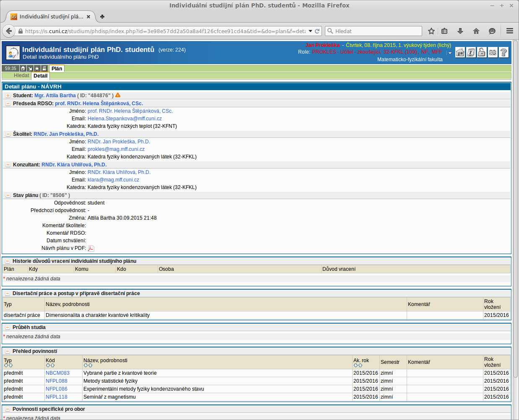Click the orange warning icon next to student ID
Image resolution: width=519 pixels, height=420 pixels.
pos(118,95)
